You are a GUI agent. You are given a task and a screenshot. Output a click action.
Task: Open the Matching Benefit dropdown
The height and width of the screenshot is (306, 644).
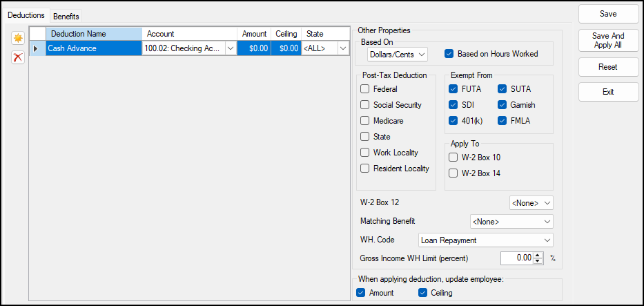pyautogui.click(x=511, y=222)
